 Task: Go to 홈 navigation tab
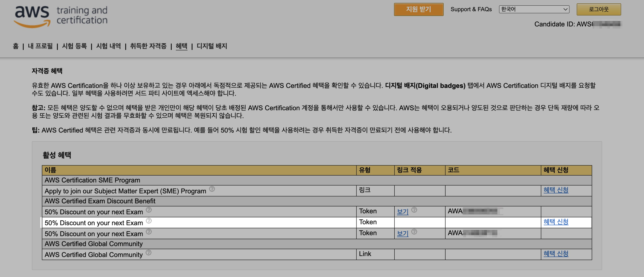[16, 46]
